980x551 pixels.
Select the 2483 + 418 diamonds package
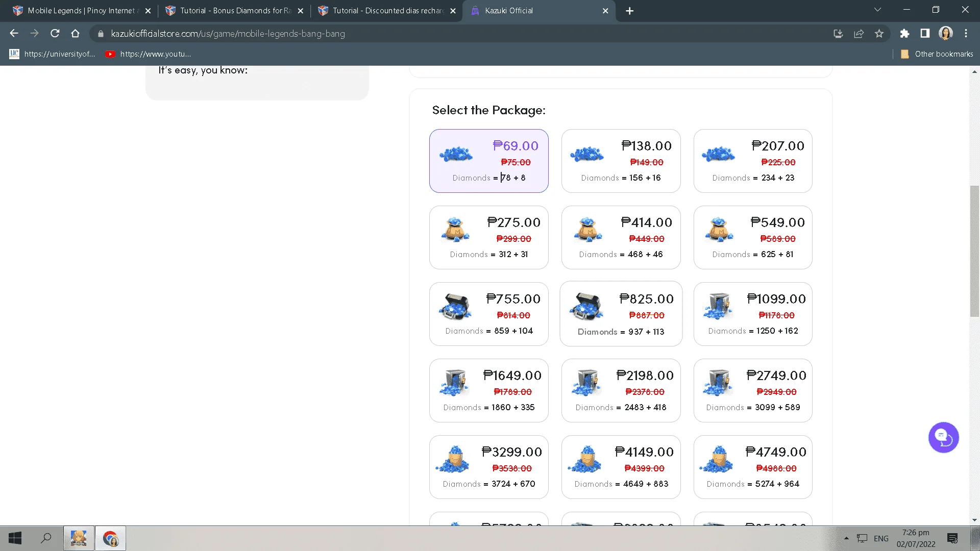(621, 390)
